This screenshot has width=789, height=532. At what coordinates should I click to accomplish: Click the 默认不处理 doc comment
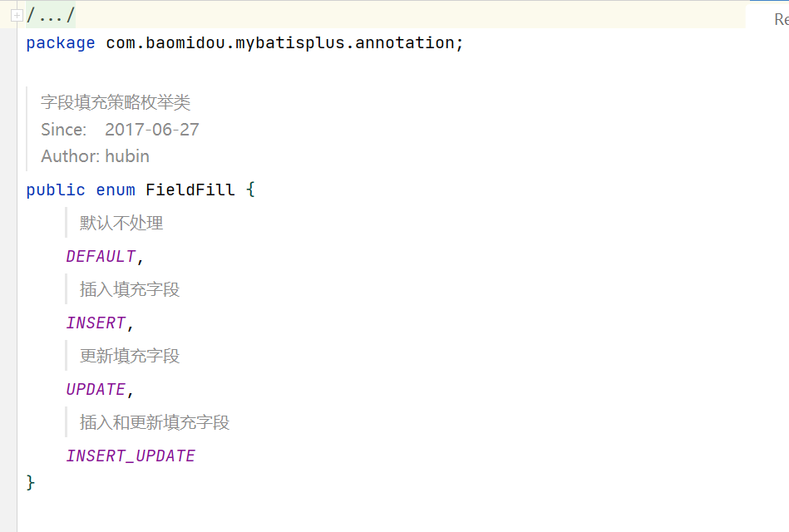coord(121,223)
